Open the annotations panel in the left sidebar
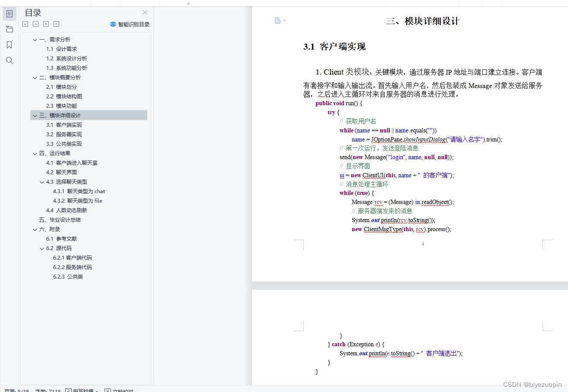This screenshot has height=392, width=568. (9, 29)
